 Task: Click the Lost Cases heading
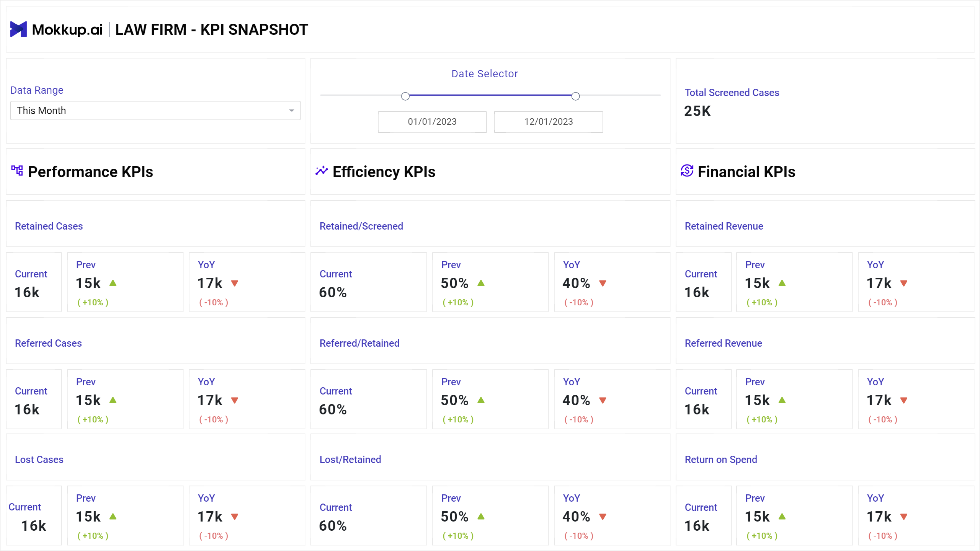[x=39, y=460]
